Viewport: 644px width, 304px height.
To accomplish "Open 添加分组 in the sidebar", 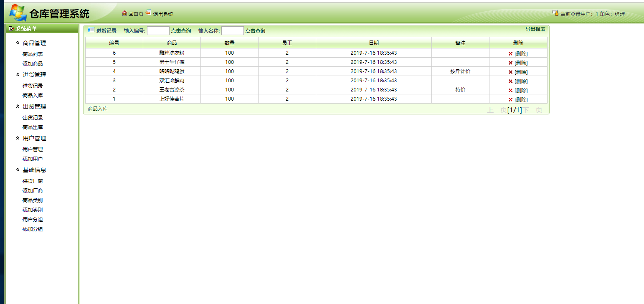I will point(33,229).
